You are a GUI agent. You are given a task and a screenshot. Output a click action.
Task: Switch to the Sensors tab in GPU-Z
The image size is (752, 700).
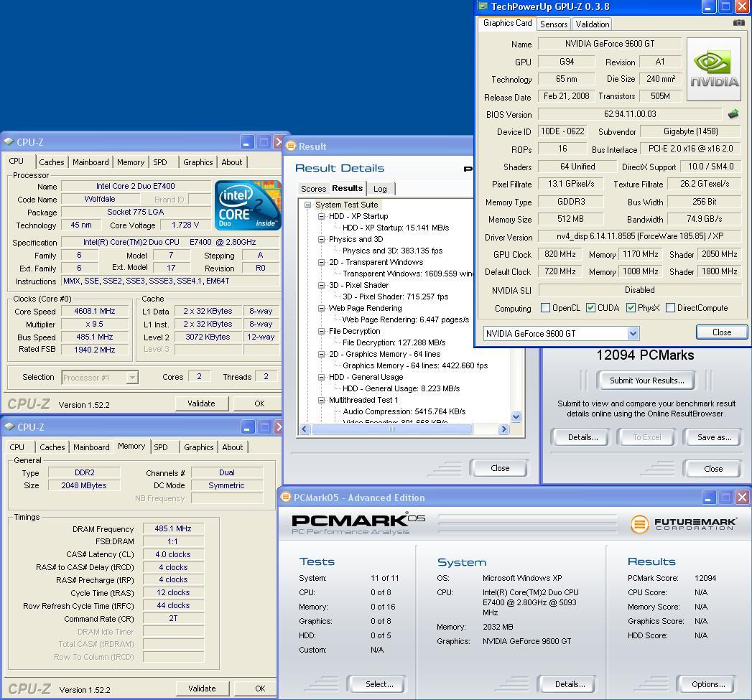[x=554, y=24]
